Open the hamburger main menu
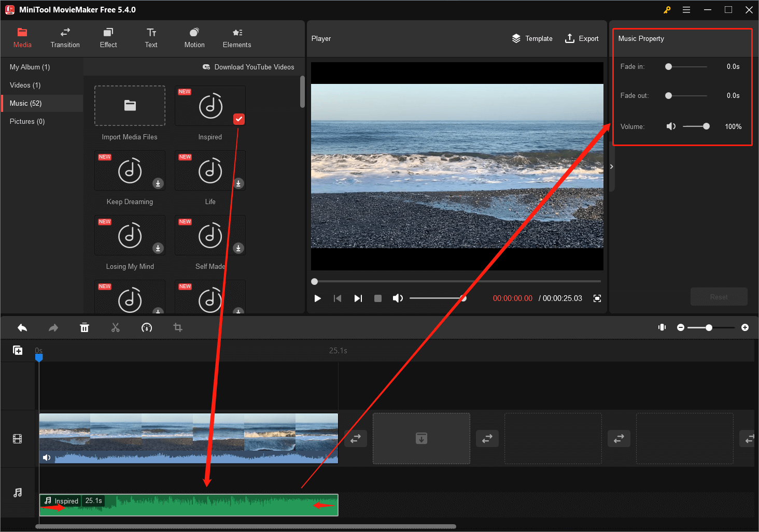 (686, 10)
